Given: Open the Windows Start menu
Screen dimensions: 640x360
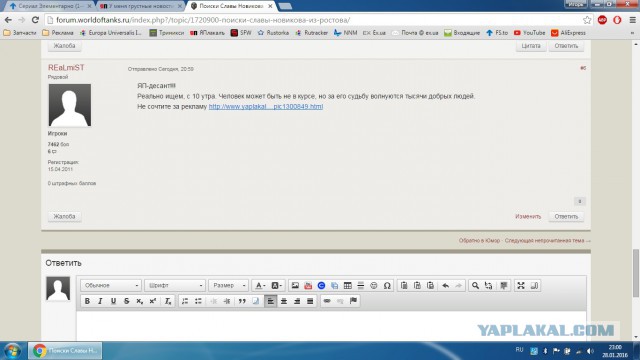Looking at the screenshot, I should [x=12, y=351].
